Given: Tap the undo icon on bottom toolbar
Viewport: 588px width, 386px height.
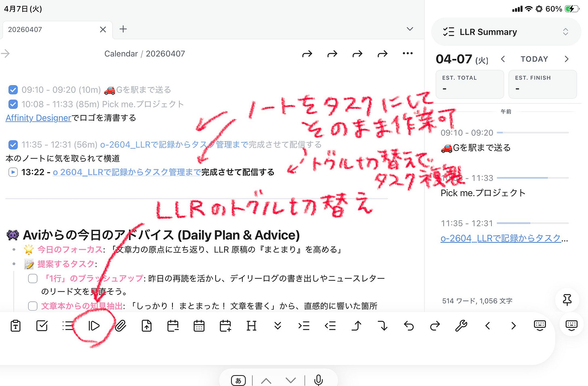Looking at the screenshot, I should pyautogui.click(x=408, y=326).
